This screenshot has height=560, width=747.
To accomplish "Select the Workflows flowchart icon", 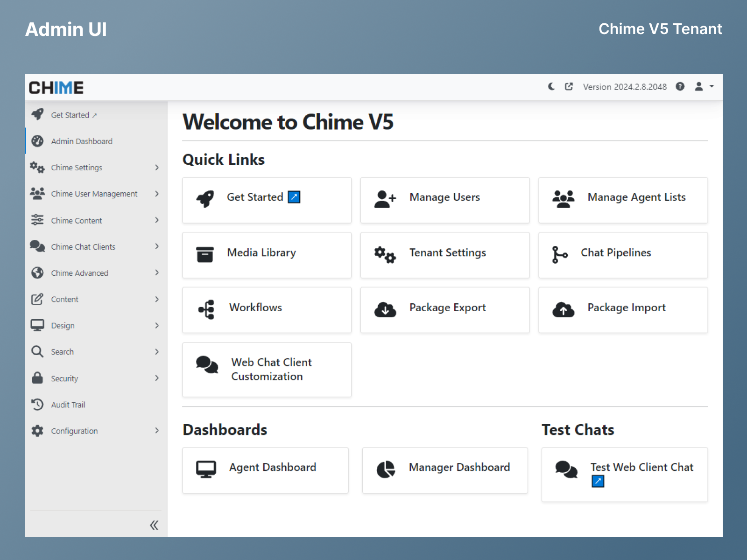I will (x=205, y=308).
